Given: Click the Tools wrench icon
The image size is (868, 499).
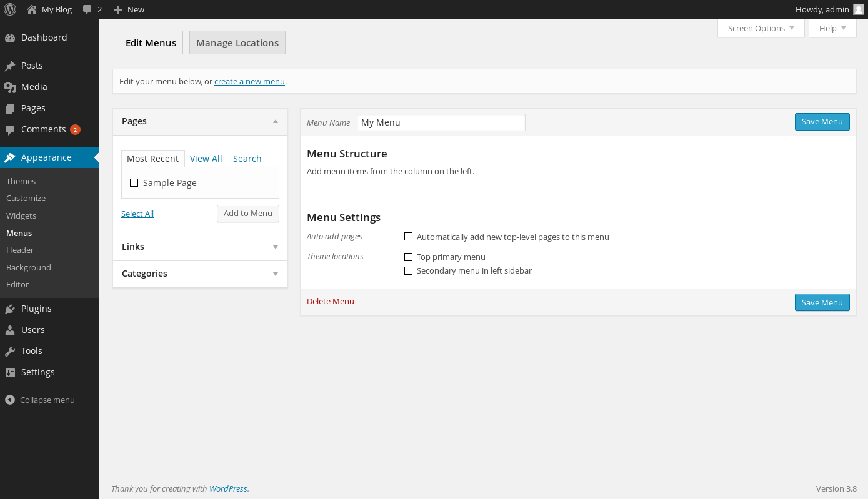Looking at the screenshot, I should click(x=10, y=351).
